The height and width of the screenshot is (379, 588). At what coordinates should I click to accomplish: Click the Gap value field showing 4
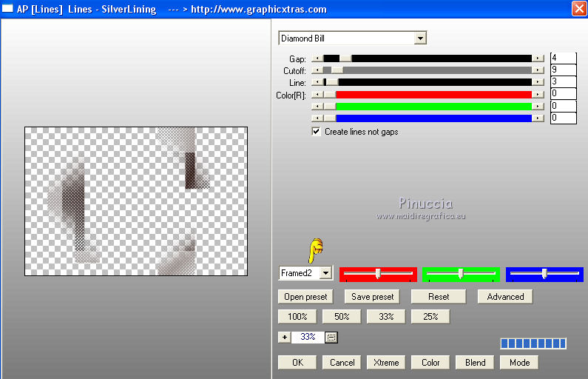click(x=564, y=58)
